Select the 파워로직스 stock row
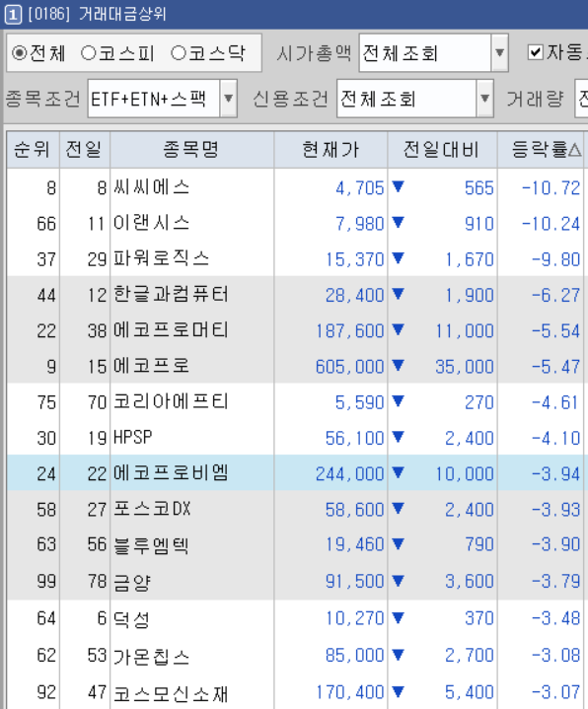Image resolution: width=588 pixels, height=709 pixels. (295, 258)
